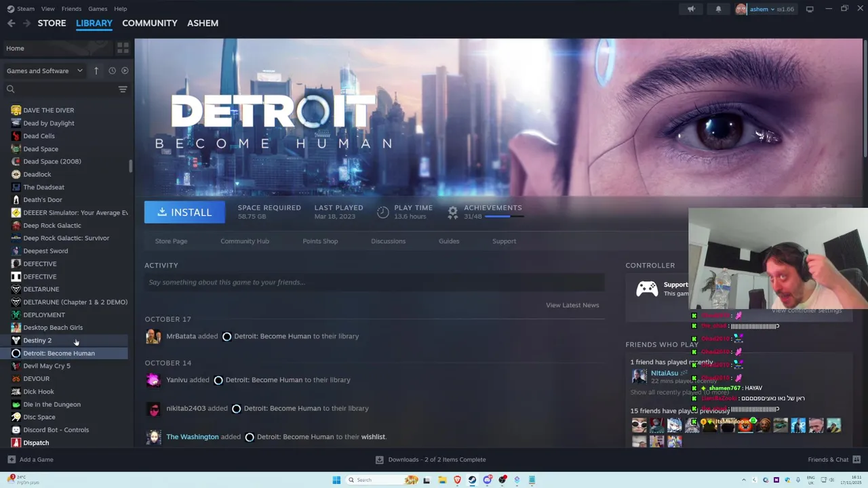Open advanced filter options in library search
This screenshot has height=488, width=868.
(123, 89)
